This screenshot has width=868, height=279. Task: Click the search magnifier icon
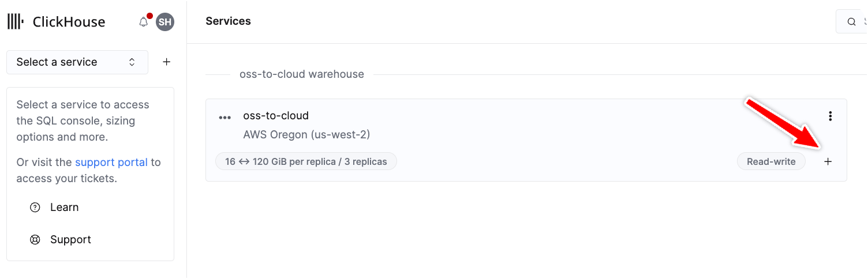(851, 22)
